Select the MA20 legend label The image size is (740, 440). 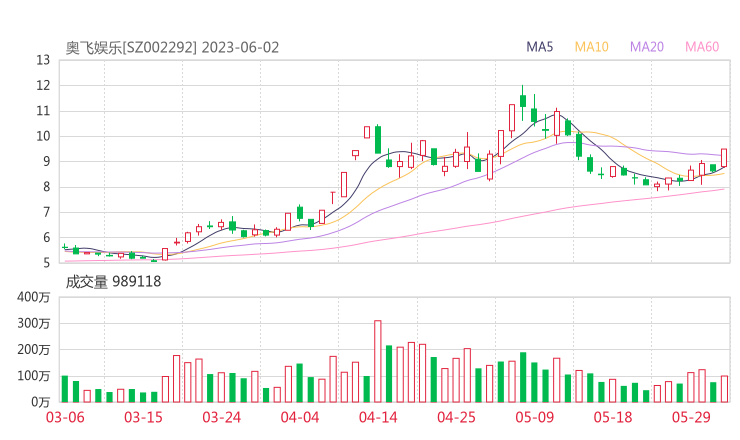click(x=647, y=47)
